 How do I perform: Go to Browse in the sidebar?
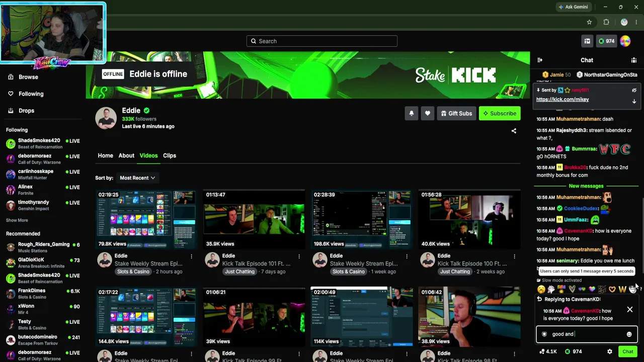coord(22,77)
